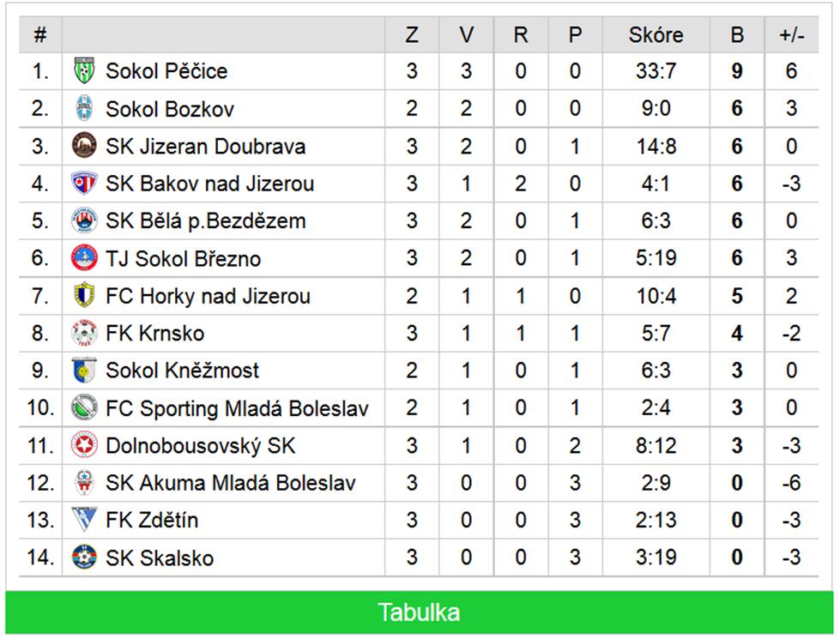Viewport: 840px width, 639px height.
Task: Click the Skóre column header
Action: (656, 35)
